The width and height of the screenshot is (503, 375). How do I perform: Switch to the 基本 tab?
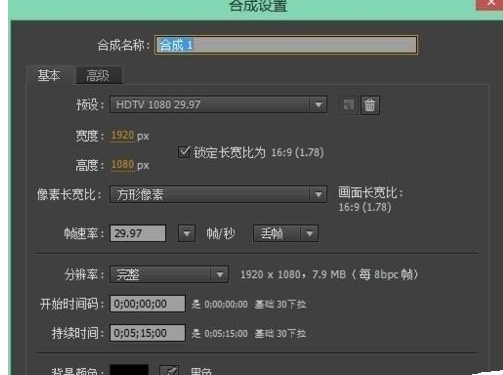[49, 75]
